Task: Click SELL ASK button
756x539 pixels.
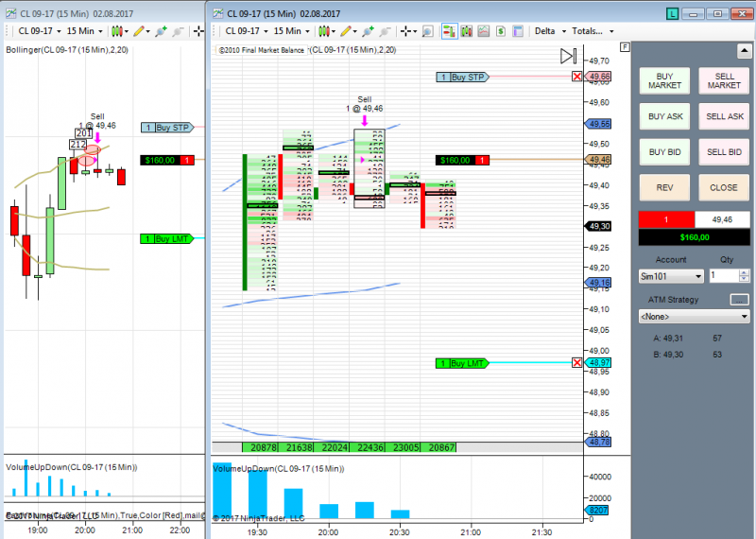Action: tap(724, 116)
